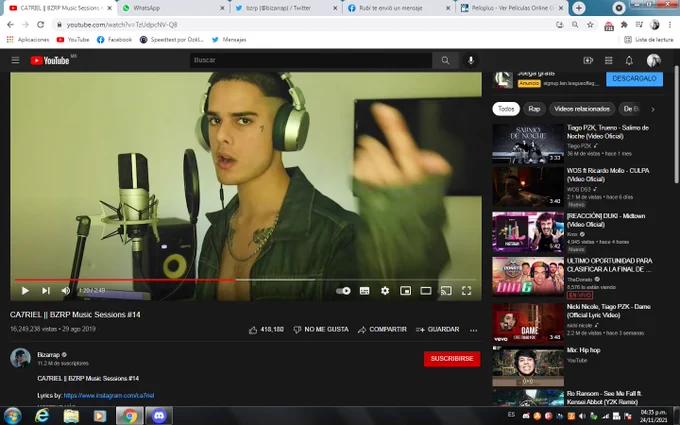The image size is (680, 425).
Task: Bookmark this page with the star
Action: tap(590, 25)
